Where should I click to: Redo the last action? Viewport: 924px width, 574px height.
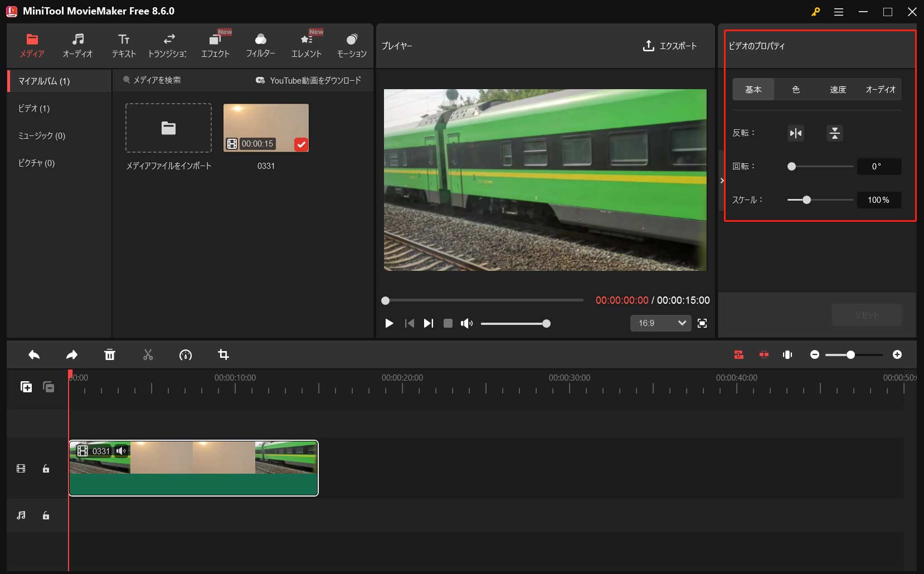point(72,355)
